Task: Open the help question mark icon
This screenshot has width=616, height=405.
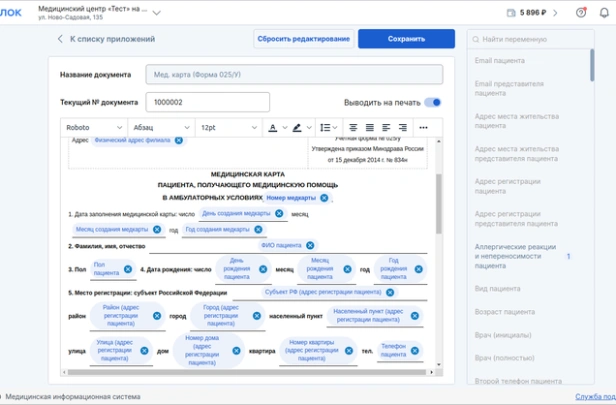Action: (581, 13)
